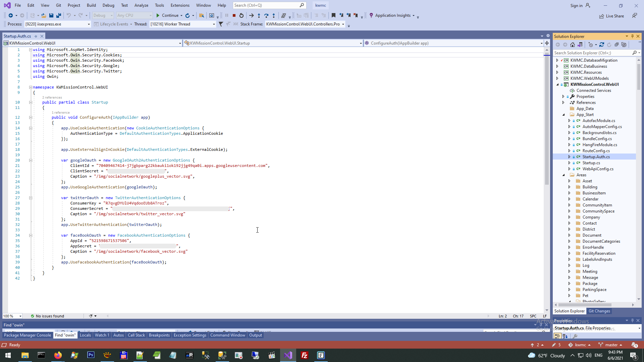
Task: Switch to the Git Changes tab
Action: (599, 311)
